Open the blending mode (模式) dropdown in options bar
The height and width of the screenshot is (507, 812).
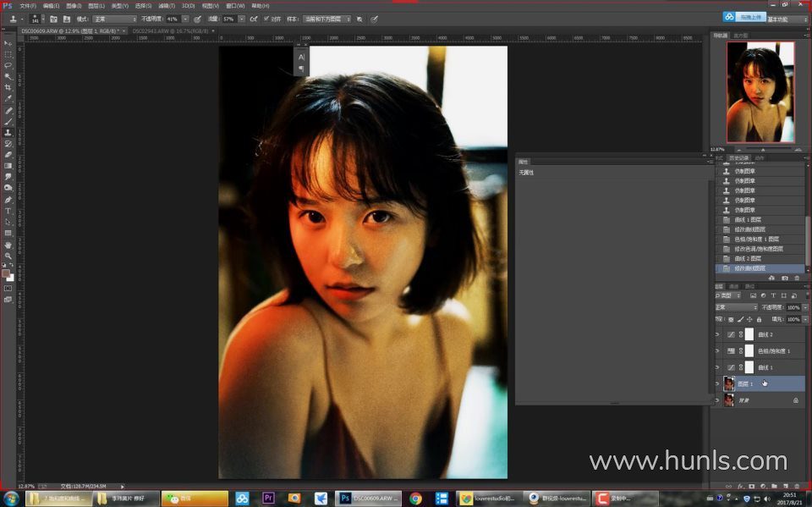click(115, 19)
